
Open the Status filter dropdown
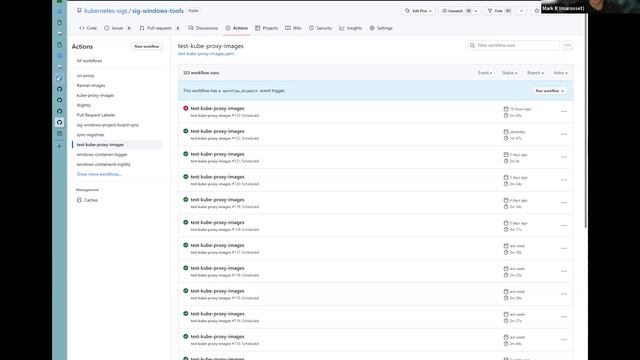[509, 73]
